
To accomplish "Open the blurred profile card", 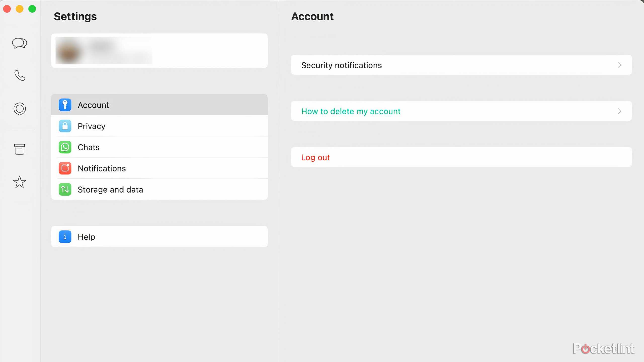I will [159, 51].
